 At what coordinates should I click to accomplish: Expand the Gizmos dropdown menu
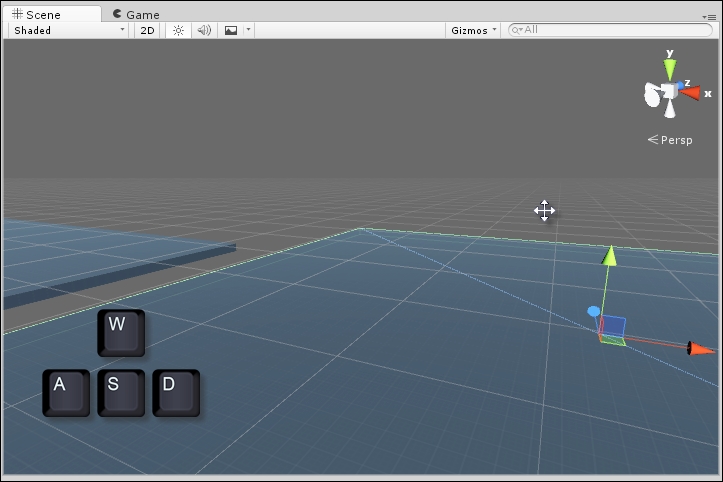point(474,30)
